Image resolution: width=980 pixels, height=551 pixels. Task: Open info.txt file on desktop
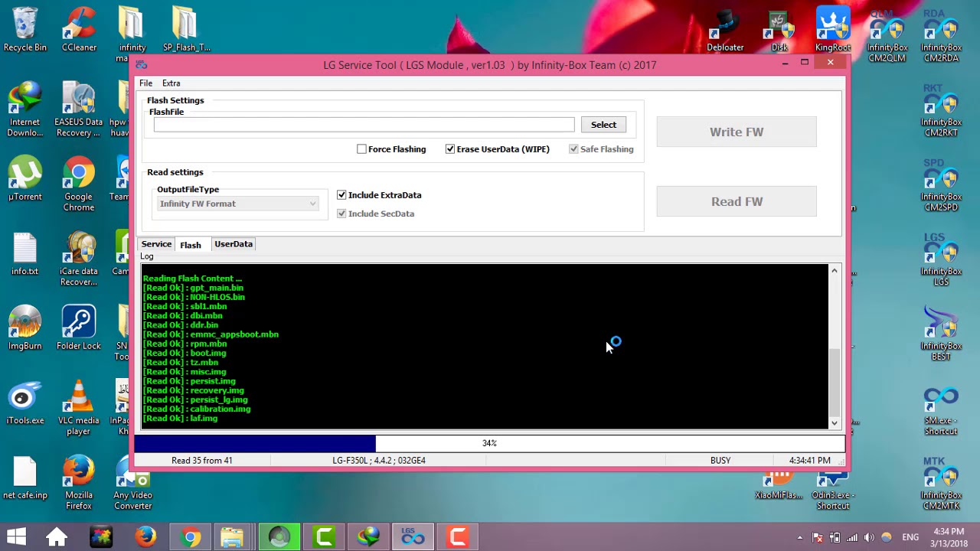24,254
